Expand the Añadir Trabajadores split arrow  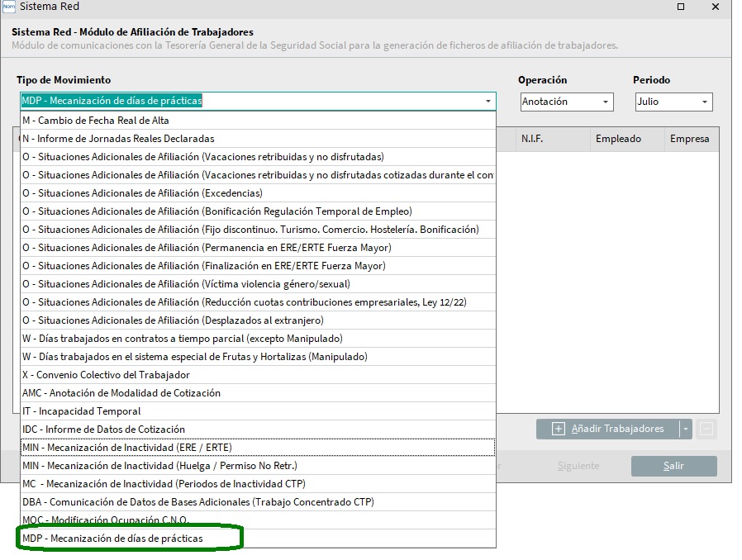click(x=685, y=429)
